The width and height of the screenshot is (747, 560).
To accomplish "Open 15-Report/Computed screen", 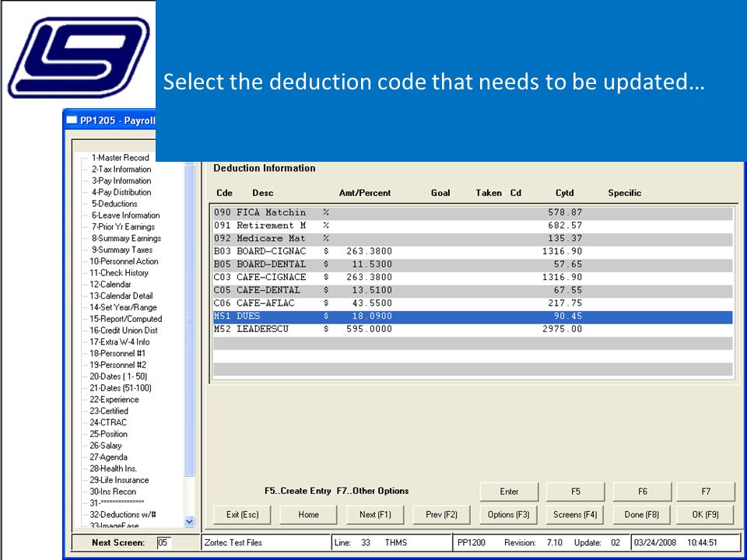I will [x=126, y=319].
